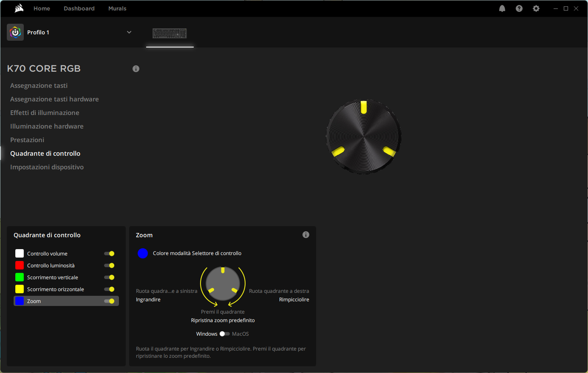The height and width of the screenshot is (373, 588).
Task: Select Scorrimento orizzontale list row
Action: coord(66,289)
